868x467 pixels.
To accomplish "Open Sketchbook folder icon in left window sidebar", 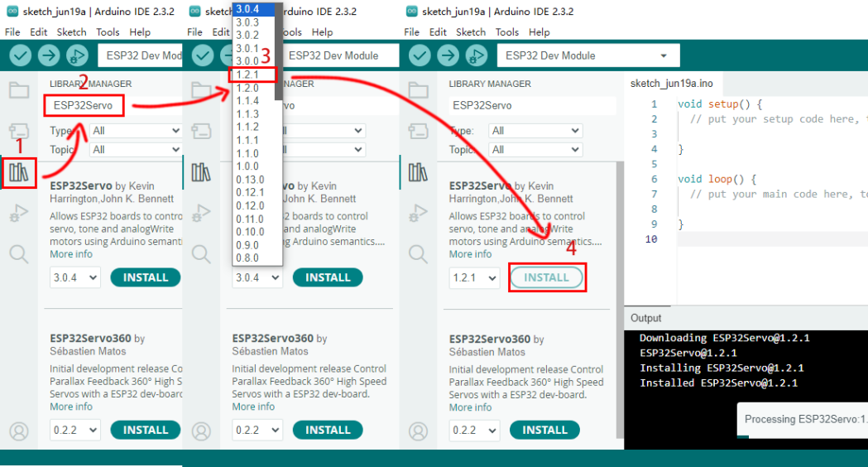I will pyautogui.click(x=19, y=90).
